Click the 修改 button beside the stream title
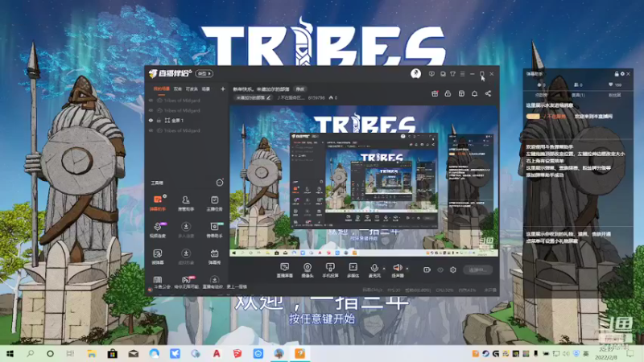The width and height of the screenshot is (644, 362). [x=300, y=89]
